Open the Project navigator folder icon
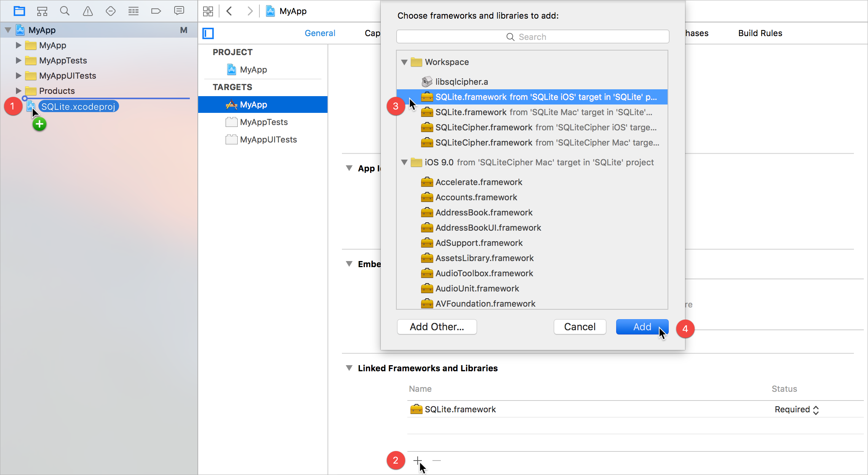Image resolution: width=868 pixels, height=475 pixels. (x=19, y=11)
